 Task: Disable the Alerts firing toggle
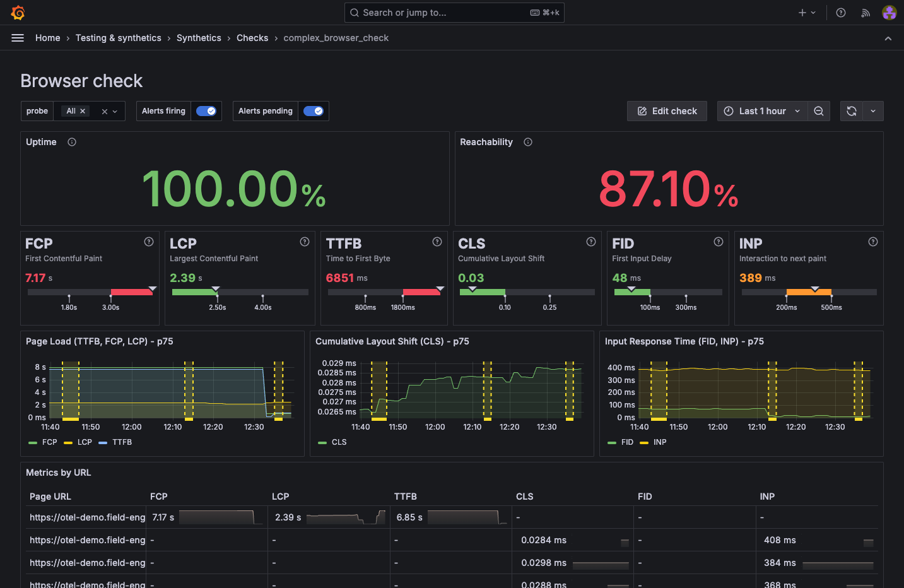point(206,110)
